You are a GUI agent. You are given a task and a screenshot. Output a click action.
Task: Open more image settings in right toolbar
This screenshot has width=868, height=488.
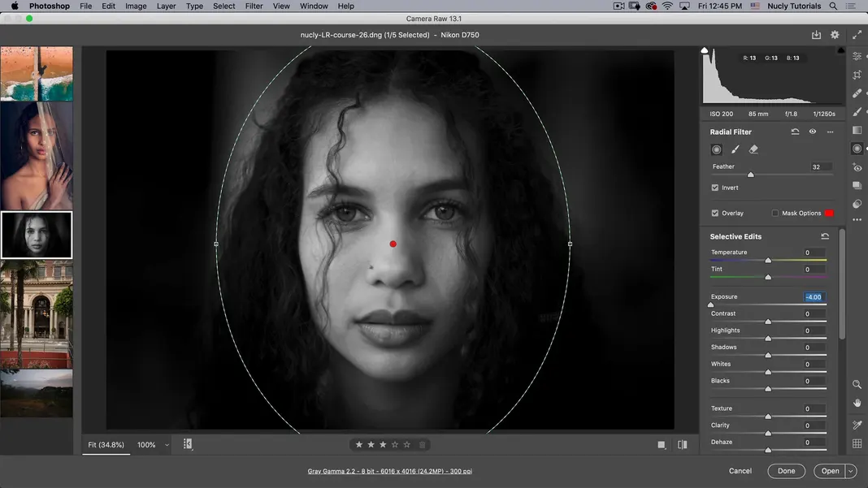pyautogui.click(x=857, y=220)
